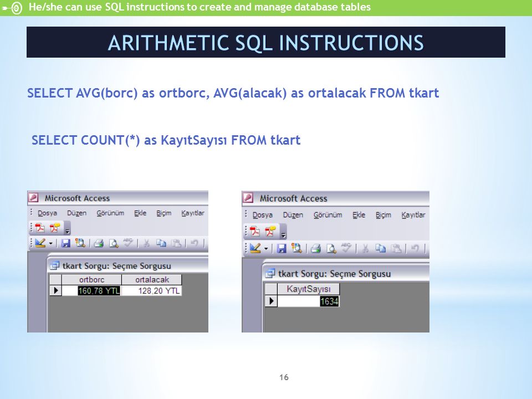
Task: Open View dropdown arrow in KayıtSayısı Access window
Action: tap(266, 249)
